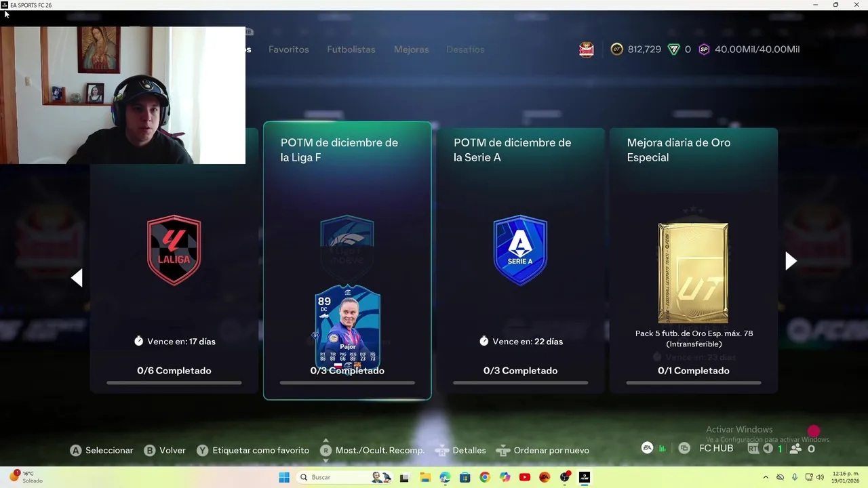Switch to the Futbolistas tab
Screen dimensions: 868x488
pyautogui.click(x=351, y=49)
